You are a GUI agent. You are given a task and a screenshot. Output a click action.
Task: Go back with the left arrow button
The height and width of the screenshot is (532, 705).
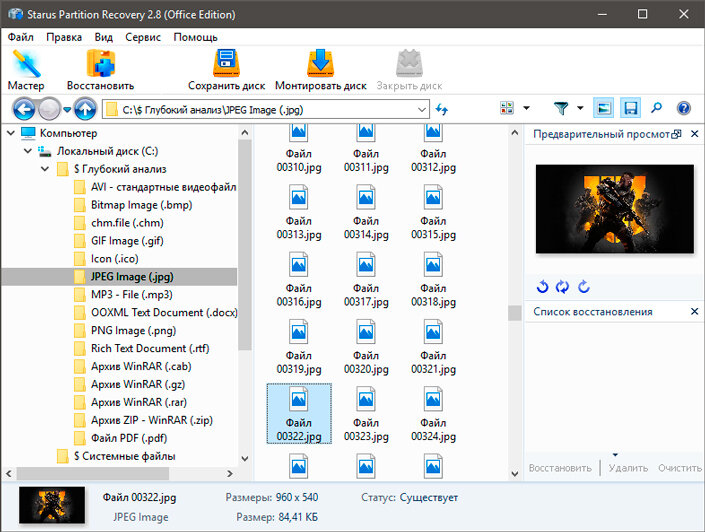[23, 109]
